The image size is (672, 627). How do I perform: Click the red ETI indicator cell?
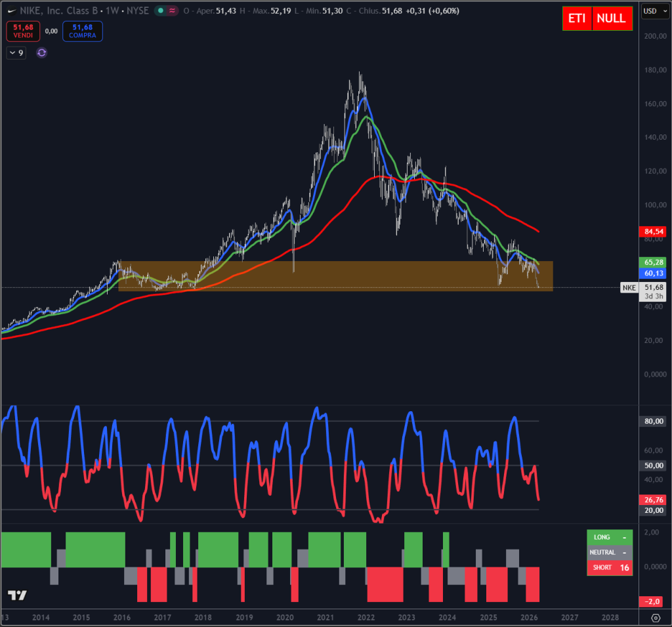point(577,18)
